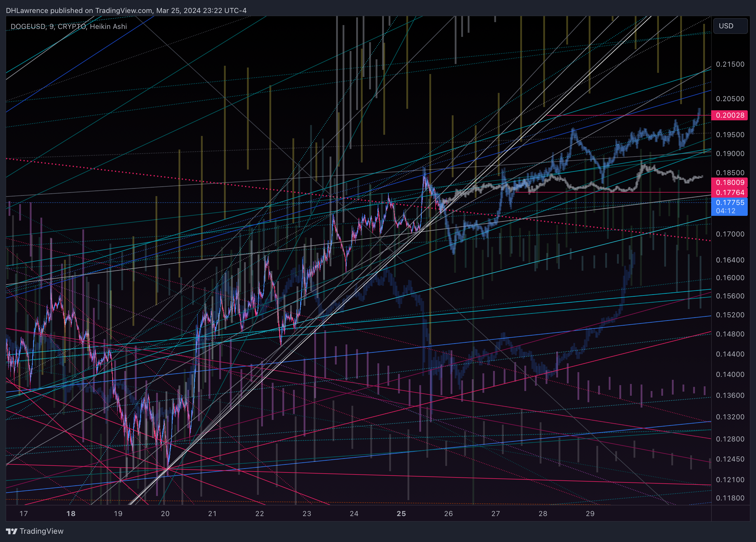Click date 28 on time axis
The image size is (756, 542).
click(543, 513)
